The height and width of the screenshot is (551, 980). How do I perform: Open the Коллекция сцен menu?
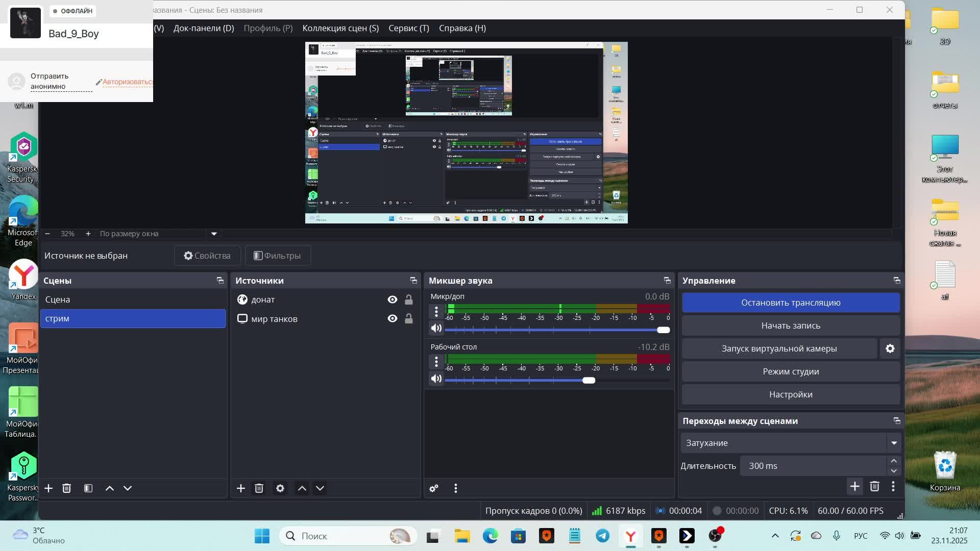coord(340,28)
